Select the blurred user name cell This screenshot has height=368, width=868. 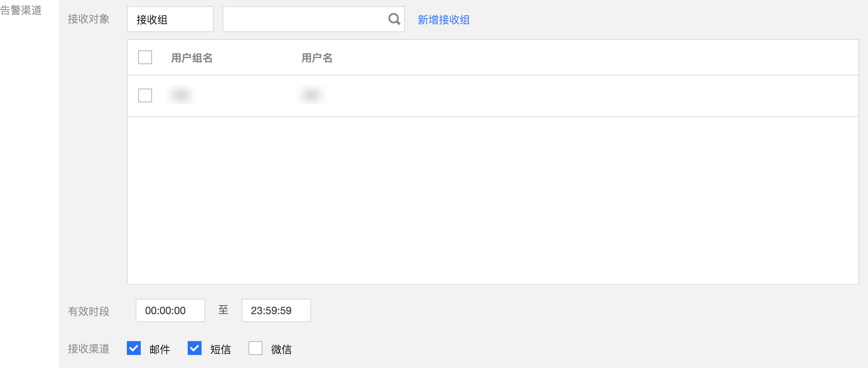click(x=311, y=95)
